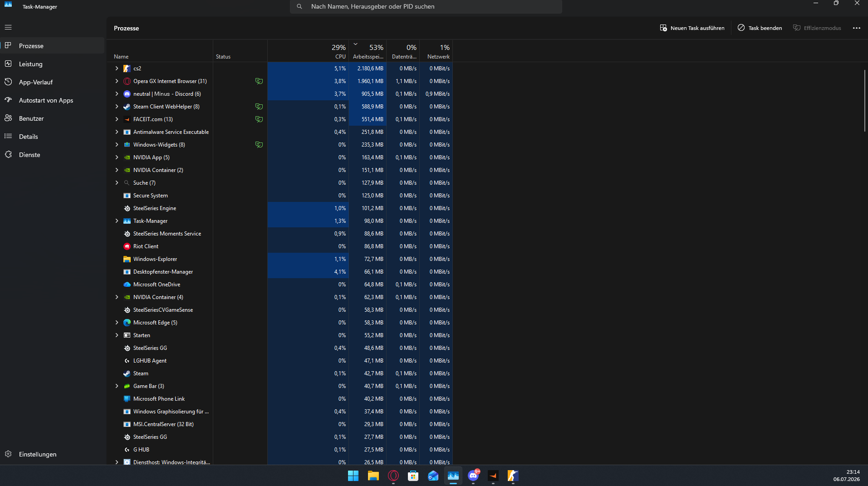
Task: Expand the Steam Client WebHelper group
Action: click(117, 107)
